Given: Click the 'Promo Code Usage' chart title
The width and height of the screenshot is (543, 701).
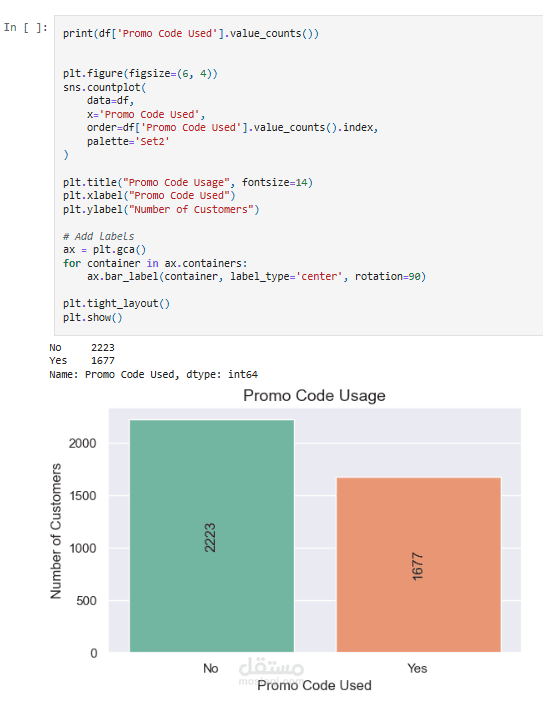Looking at the screenshot, I should coord(314,396).
